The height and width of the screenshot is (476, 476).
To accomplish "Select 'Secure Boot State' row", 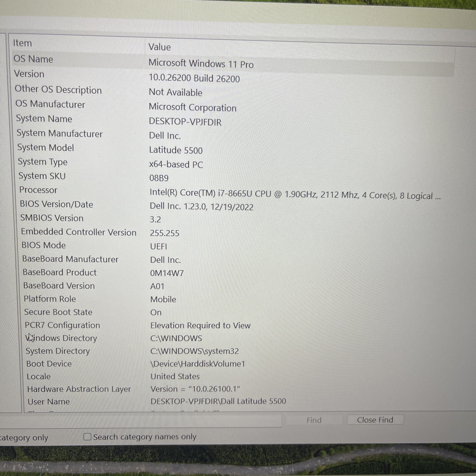I will pos(58,312).
